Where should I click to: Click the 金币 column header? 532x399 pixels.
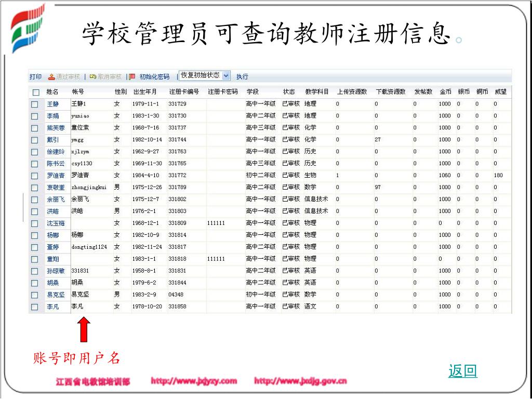click(445, 92)
